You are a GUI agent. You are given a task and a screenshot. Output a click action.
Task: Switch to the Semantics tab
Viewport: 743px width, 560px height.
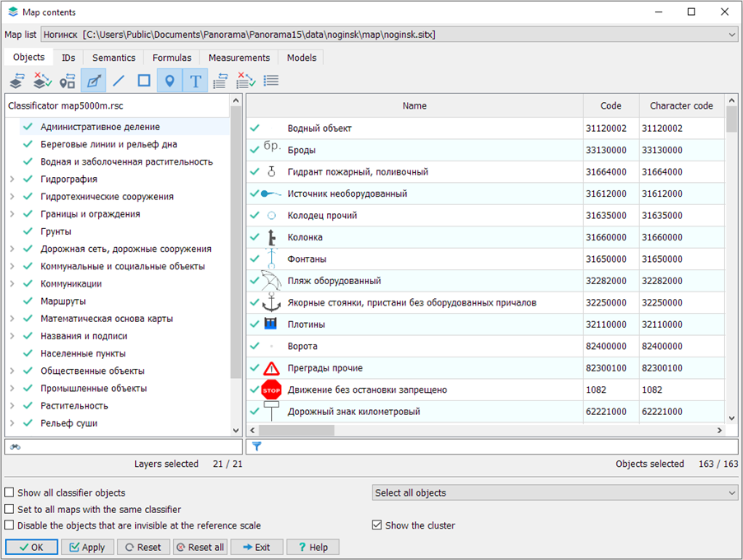114,58
